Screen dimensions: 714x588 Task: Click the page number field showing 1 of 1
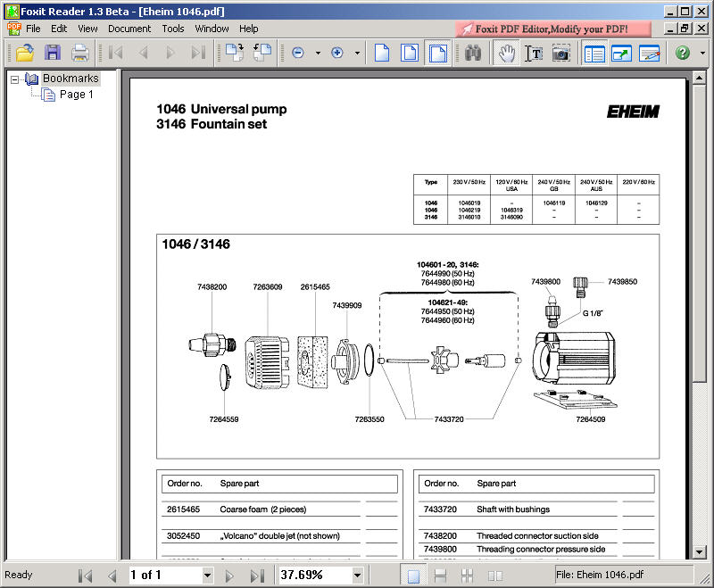pos(165,575)
